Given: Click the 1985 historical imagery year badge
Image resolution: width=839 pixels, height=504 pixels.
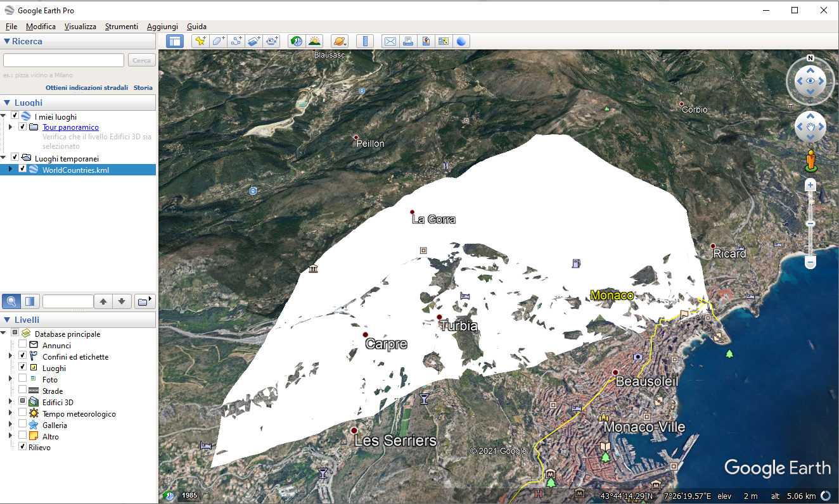Looking at the screenshot, I should tap(189, 495).
